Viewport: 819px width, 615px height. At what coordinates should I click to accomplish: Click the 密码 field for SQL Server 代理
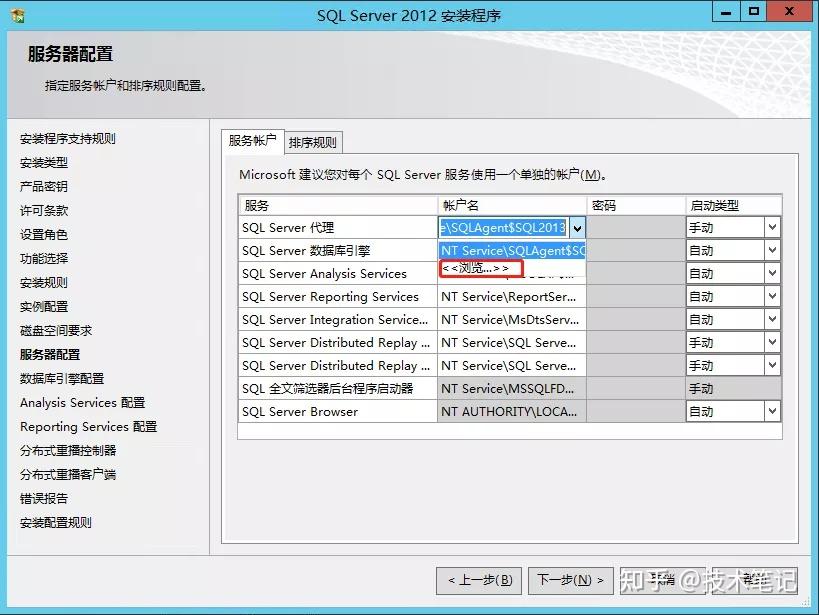[x=637, y=227]
